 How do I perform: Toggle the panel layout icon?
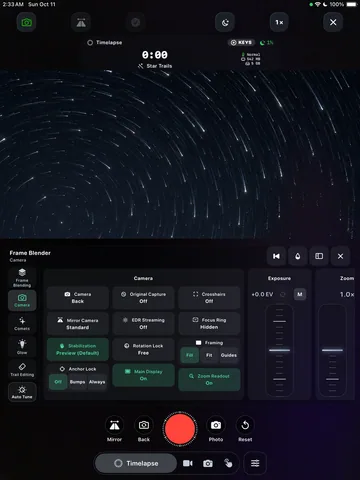coord(319,256)
